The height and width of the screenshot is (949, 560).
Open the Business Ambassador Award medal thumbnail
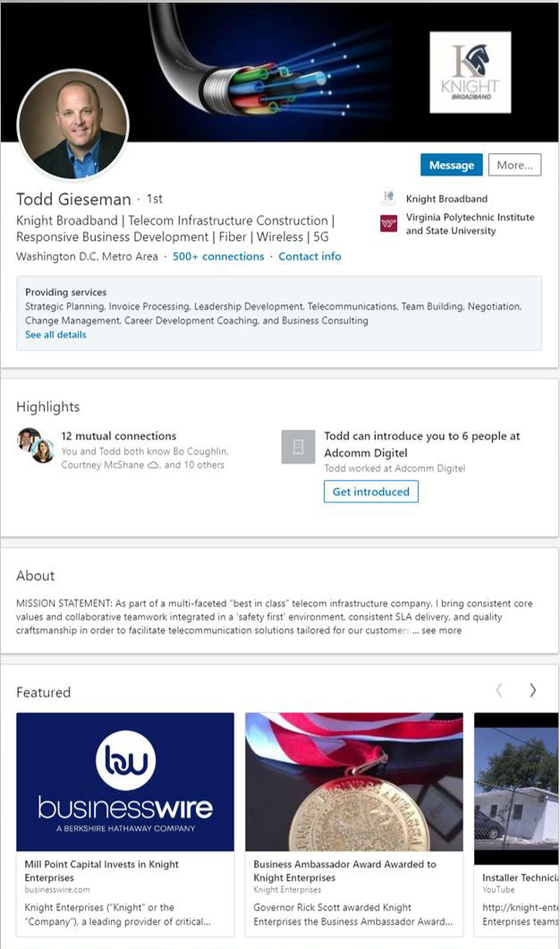[x=354, y=782]
